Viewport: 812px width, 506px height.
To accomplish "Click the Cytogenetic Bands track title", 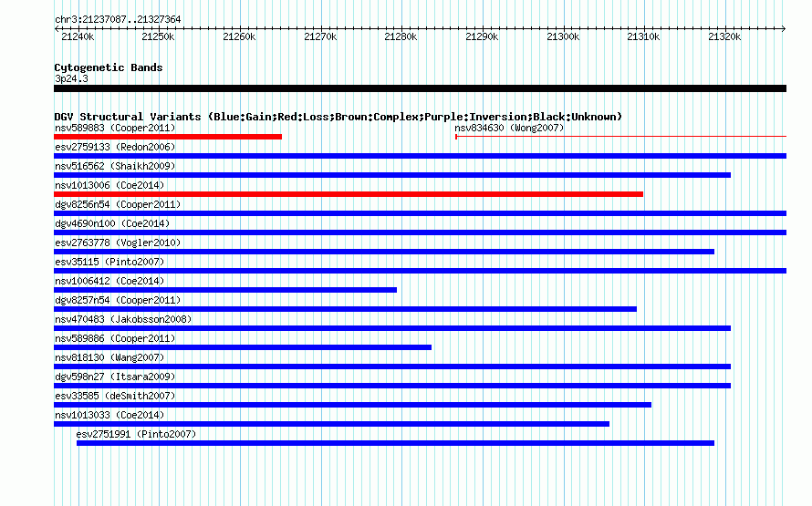I will click(x=109, y=67).
